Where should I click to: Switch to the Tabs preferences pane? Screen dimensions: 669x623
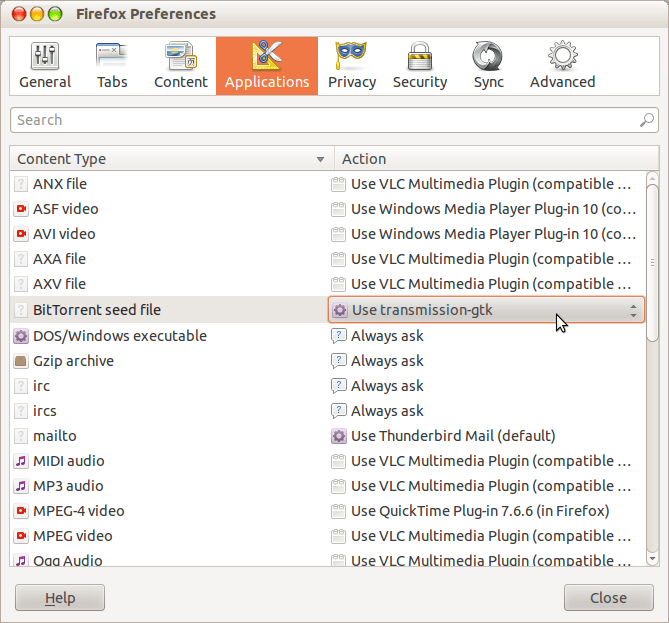112,66
